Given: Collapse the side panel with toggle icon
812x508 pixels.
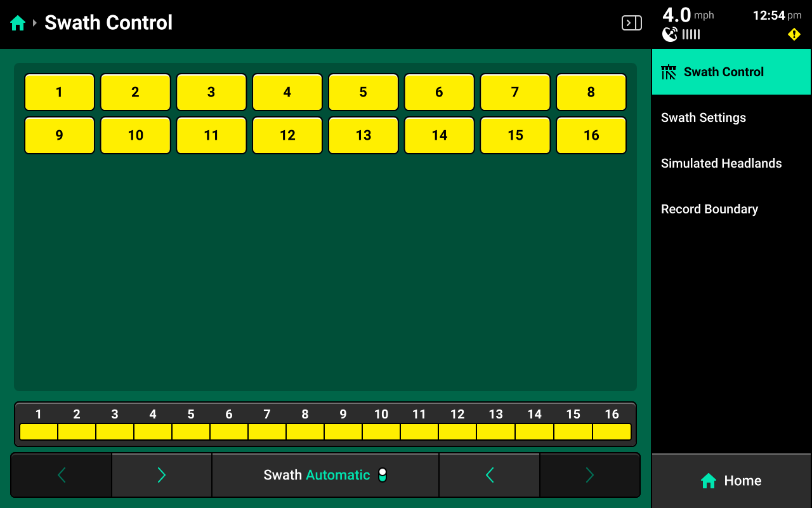Looking at the screenshot, I should click(x=631, y=23).
